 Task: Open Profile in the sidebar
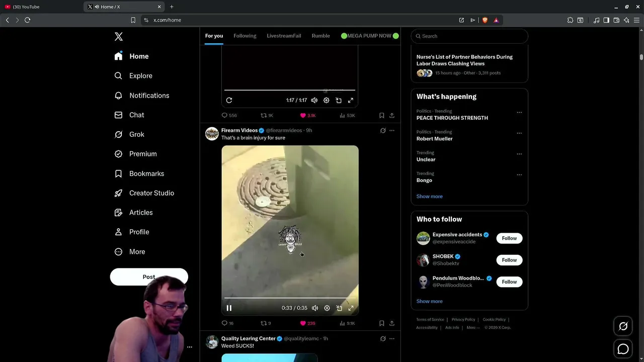[132, 232]
